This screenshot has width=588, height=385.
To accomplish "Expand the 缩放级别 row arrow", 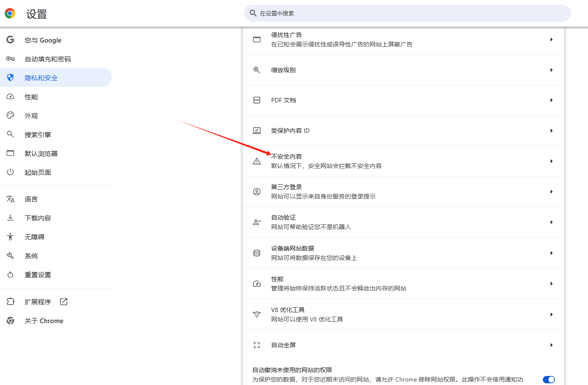I will coord(551,70).
